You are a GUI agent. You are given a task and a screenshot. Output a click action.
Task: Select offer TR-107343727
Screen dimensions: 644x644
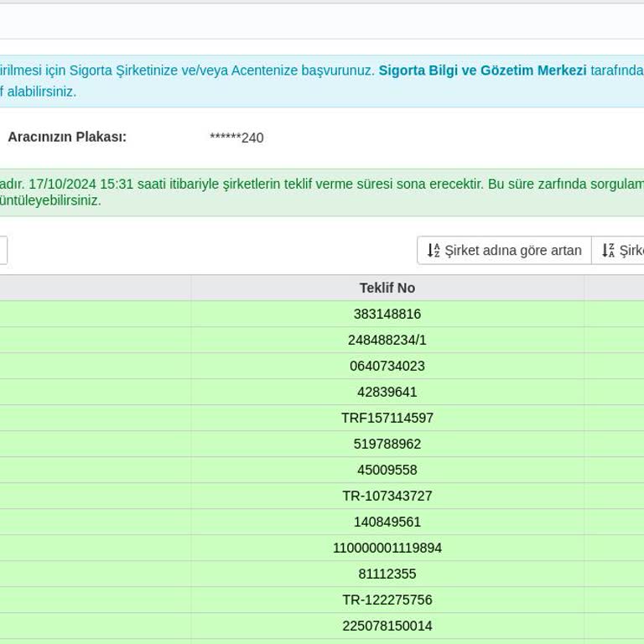(387, 496)
